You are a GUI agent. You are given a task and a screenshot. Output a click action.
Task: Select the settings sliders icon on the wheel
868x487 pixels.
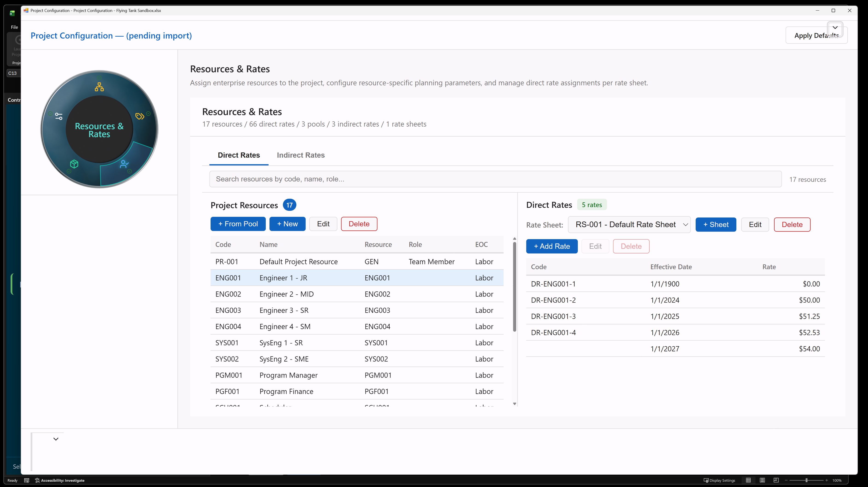click(x=59, y=116)
